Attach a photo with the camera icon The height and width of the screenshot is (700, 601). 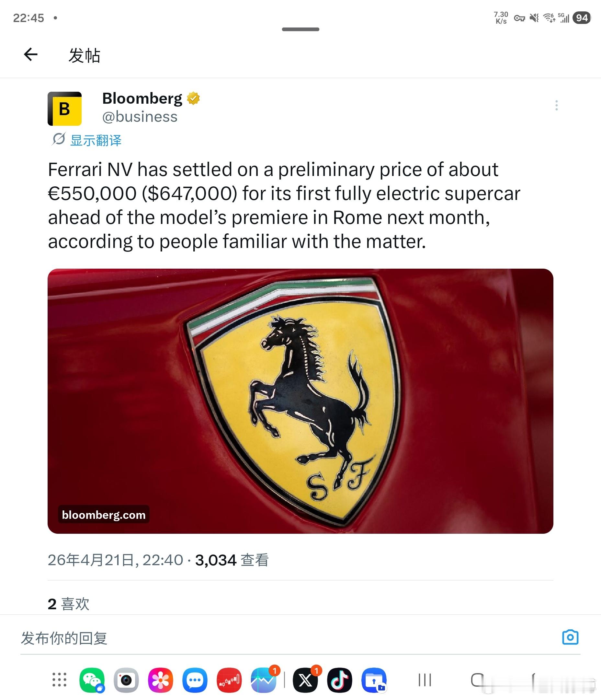[x=570, y=637]
